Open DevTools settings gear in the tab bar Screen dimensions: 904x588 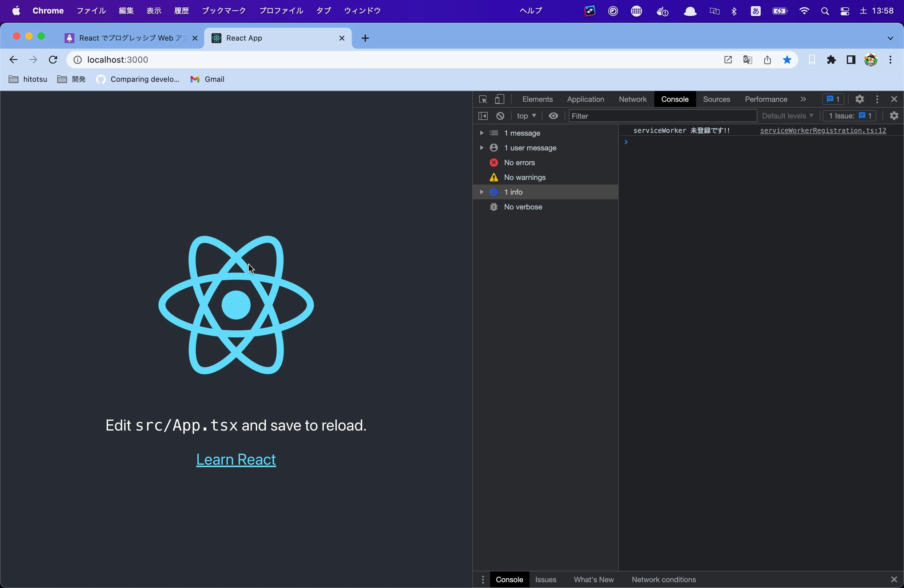[859, 99]
